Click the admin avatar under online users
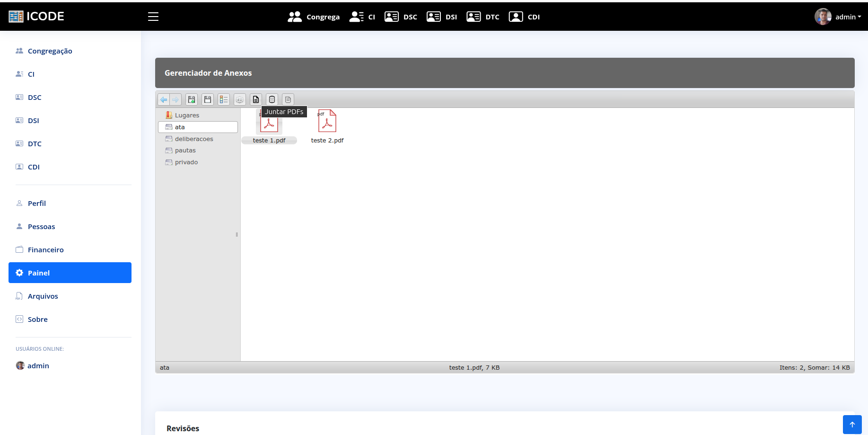Image resolution: width=868 pixels, height=435 pixels. [x=20, y=365]
